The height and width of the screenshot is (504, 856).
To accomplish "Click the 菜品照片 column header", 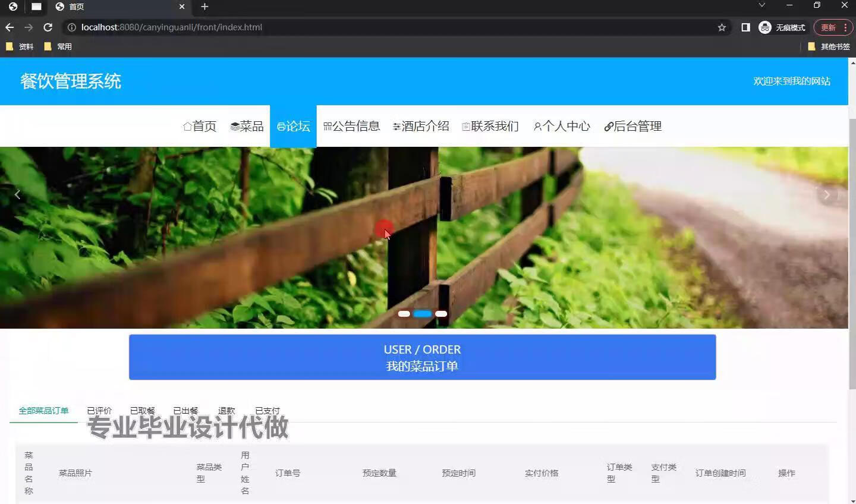I will 75,473.
